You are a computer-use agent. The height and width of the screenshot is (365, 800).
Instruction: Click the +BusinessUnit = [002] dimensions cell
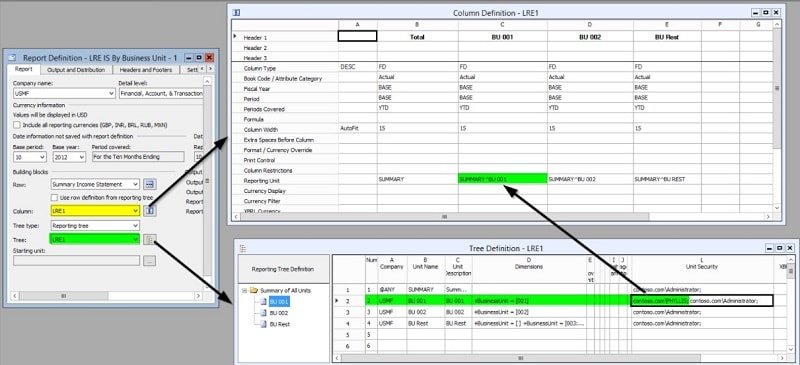coord(529,312)
